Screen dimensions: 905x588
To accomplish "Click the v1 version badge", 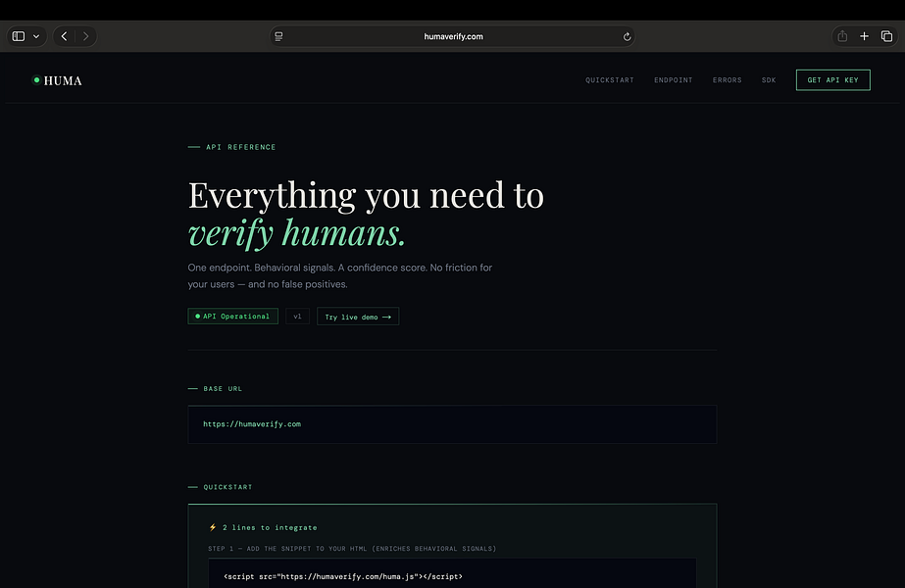I will click(x=297, y=317).
